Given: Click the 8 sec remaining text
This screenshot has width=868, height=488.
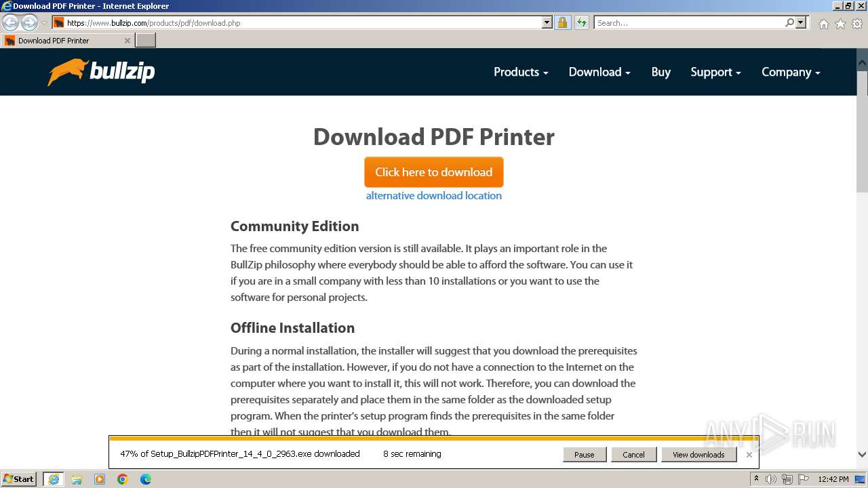Looking at the screenshot, I should click(412, 454).
